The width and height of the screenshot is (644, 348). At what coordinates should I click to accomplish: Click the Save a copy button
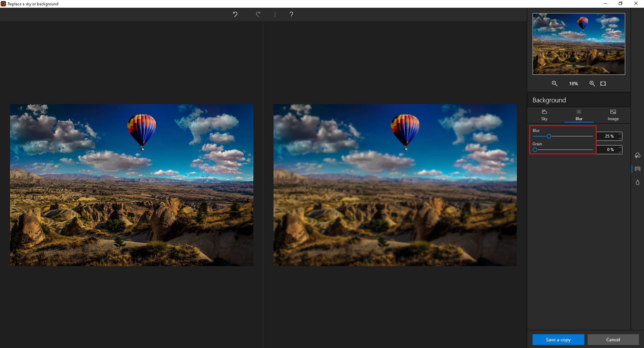pos(558,340)
